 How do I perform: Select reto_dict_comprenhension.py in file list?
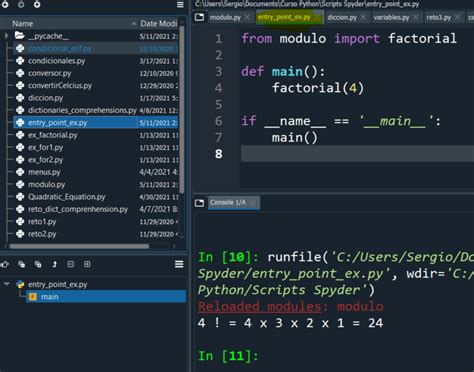(x=96, y=209)
